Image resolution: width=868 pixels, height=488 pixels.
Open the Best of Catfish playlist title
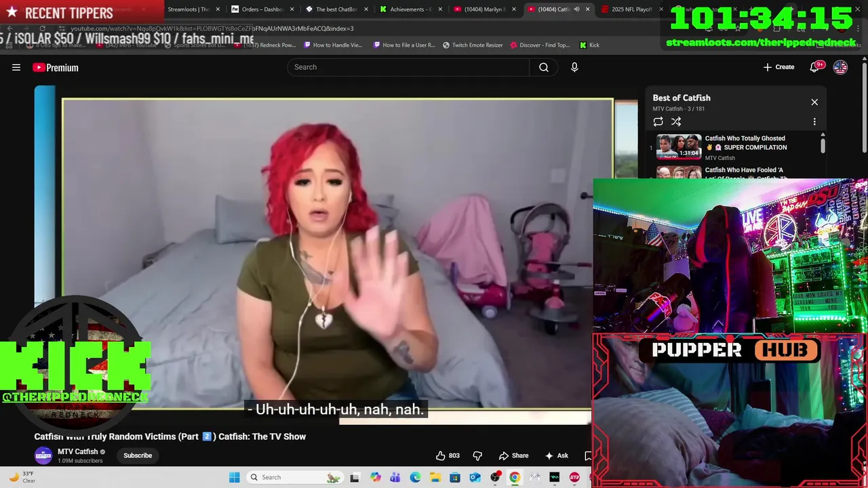point(682,98)
